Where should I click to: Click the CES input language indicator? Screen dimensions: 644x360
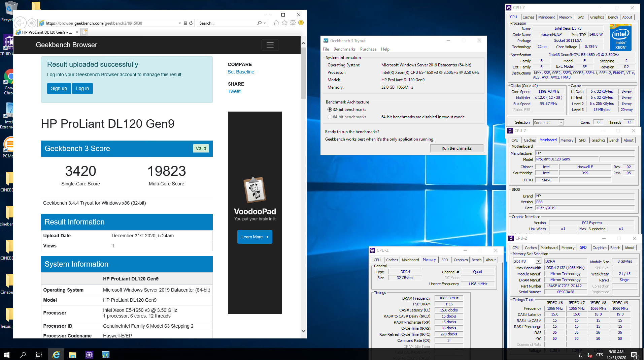click(600, 355)
